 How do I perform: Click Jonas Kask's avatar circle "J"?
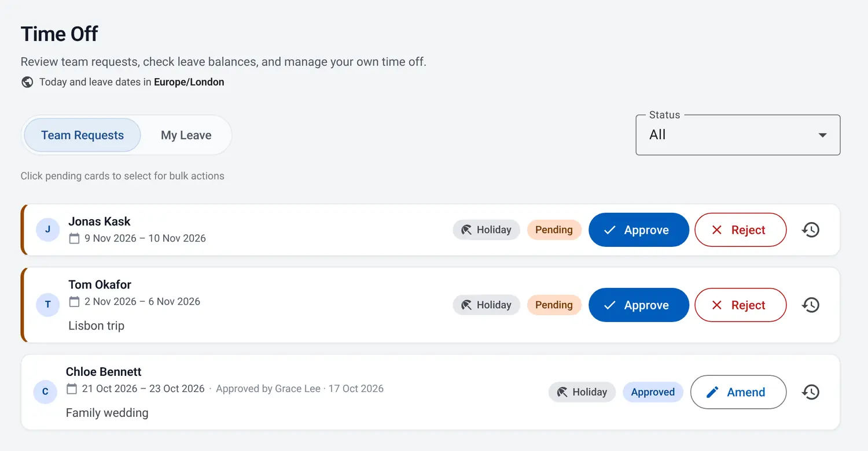tap(48, 230)
